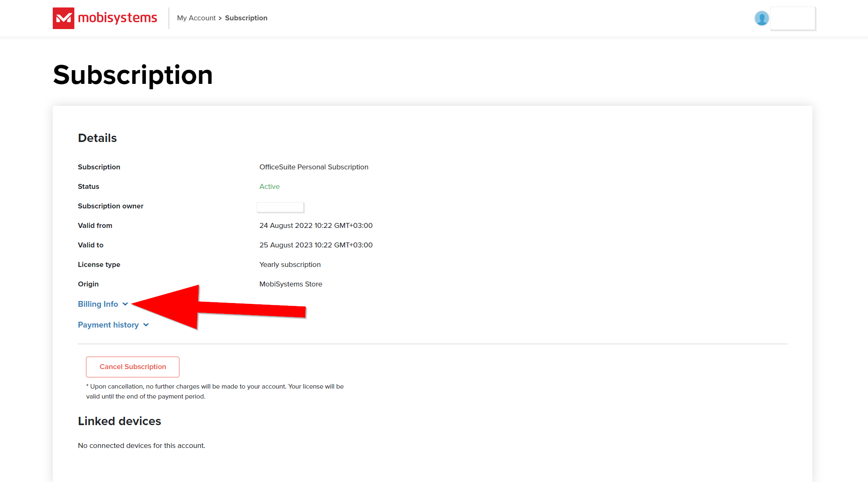Select the 'Valid to' label
Viewport: 868px width, 482px height.
tap(91, 245)
